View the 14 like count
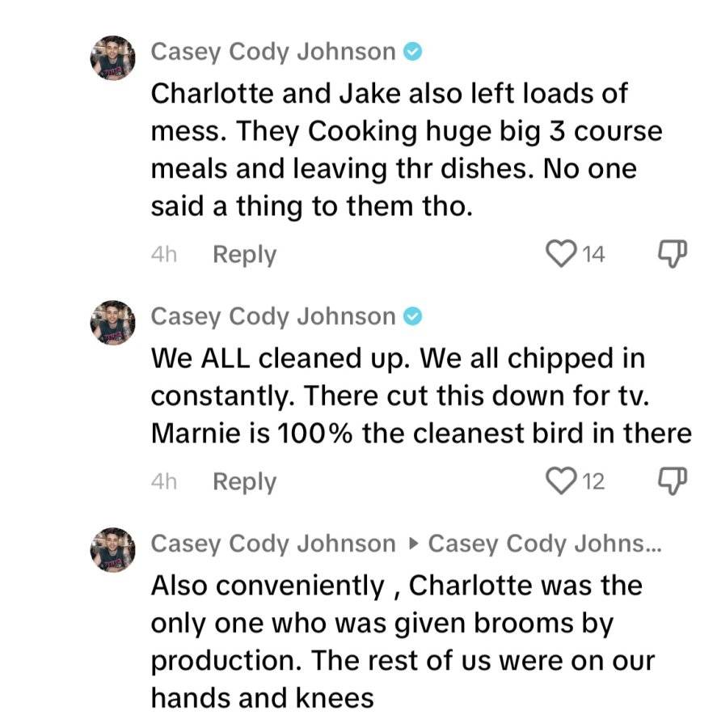 (593, 255)
